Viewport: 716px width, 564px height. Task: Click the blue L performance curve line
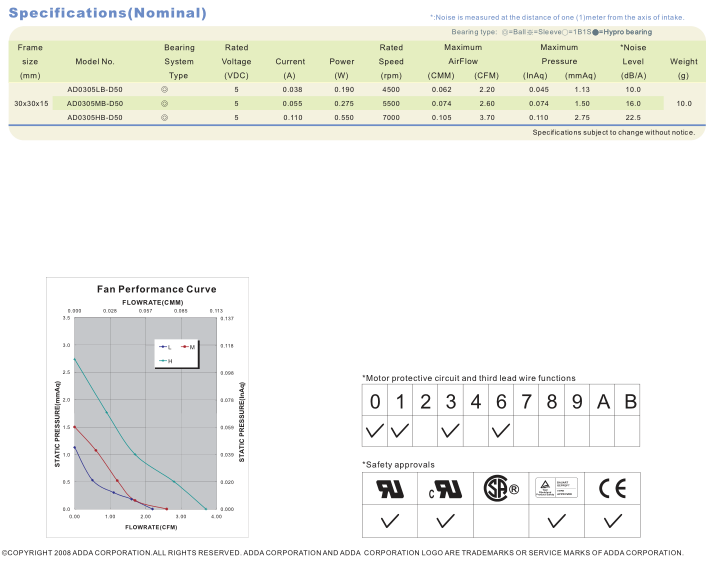click(93, 480)
